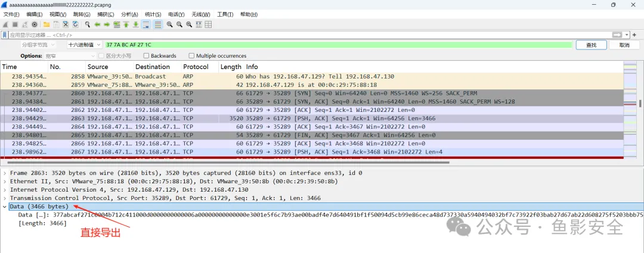Click the start capture shark fin icon
The width and height of the screenshot is (644, 253).
point(5,24)
